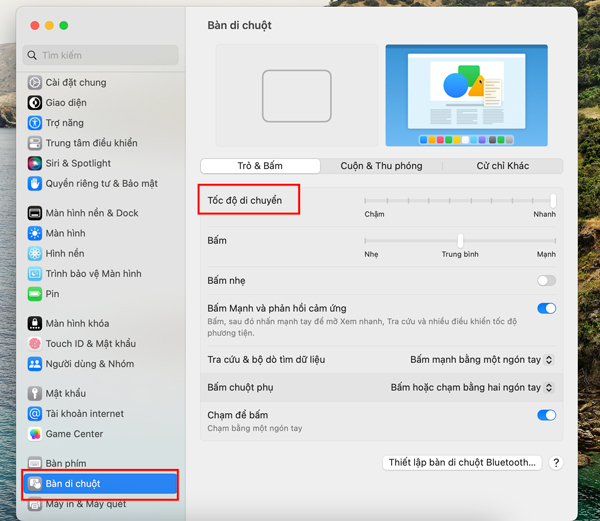The height and width of the screenshot is (521, 600).
Task: Open Màn hình nền & Dock icon
Action: (34, 213)
